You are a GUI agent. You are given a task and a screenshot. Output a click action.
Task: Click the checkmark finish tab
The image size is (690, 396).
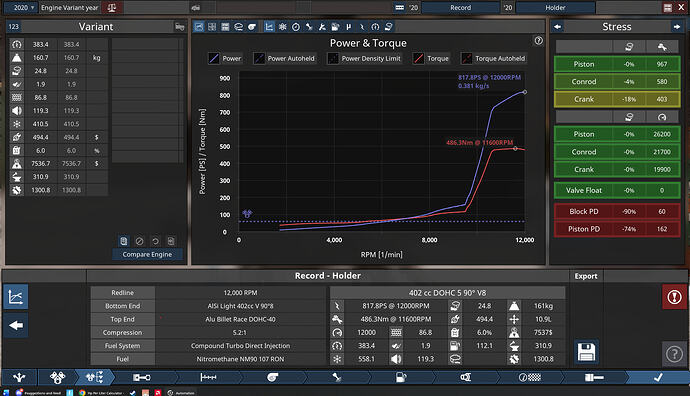coord(658,377)
